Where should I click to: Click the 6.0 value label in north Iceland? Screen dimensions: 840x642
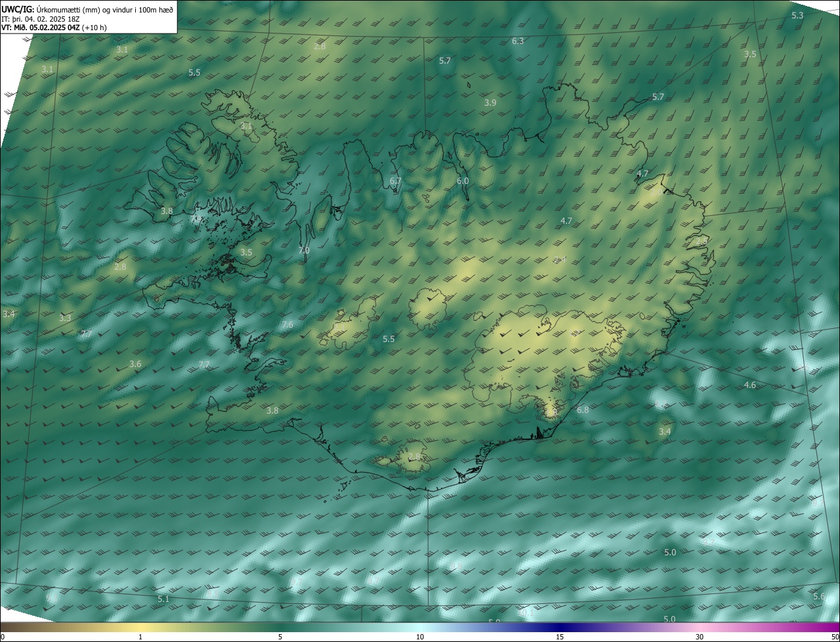click(463, 181)
